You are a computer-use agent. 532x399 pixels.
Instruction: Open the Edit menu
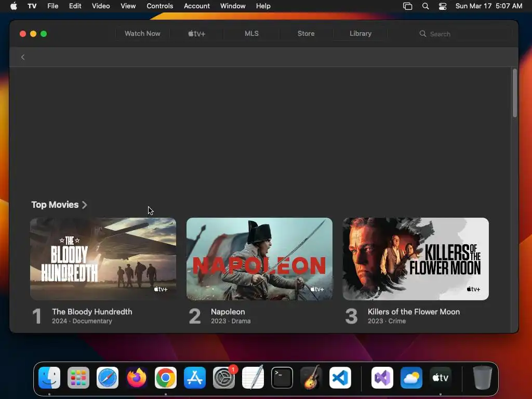[75, 6]
